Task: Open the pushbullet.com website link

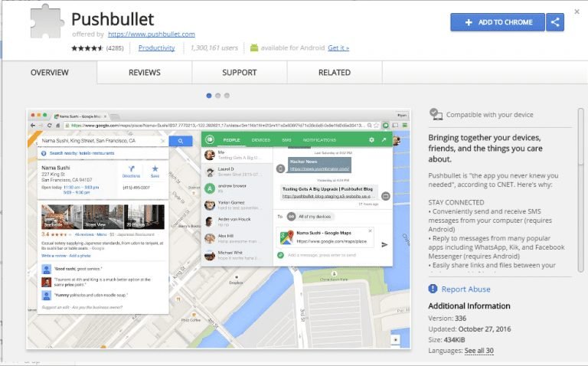Action: (152, 34)
